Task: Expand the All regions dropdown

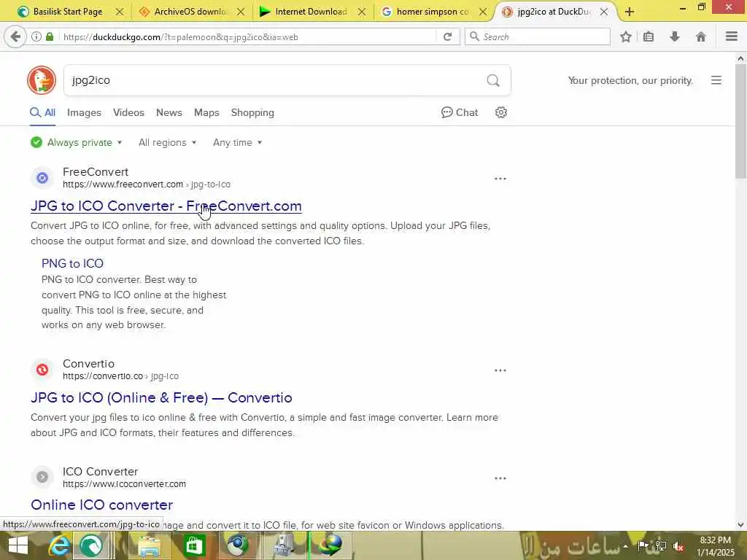Action: (x=167, y=142)
